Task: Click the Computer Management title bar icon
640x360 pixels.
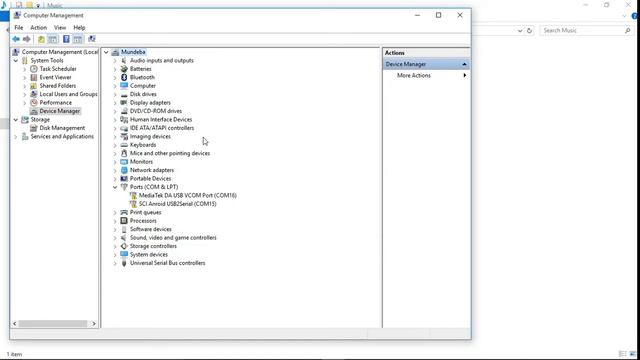Action: 17,15
